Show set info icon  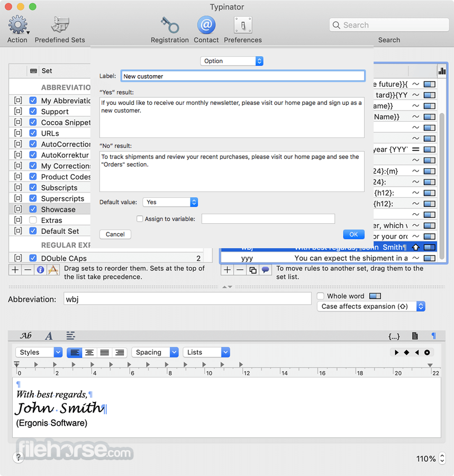click(x=40, y=270)
